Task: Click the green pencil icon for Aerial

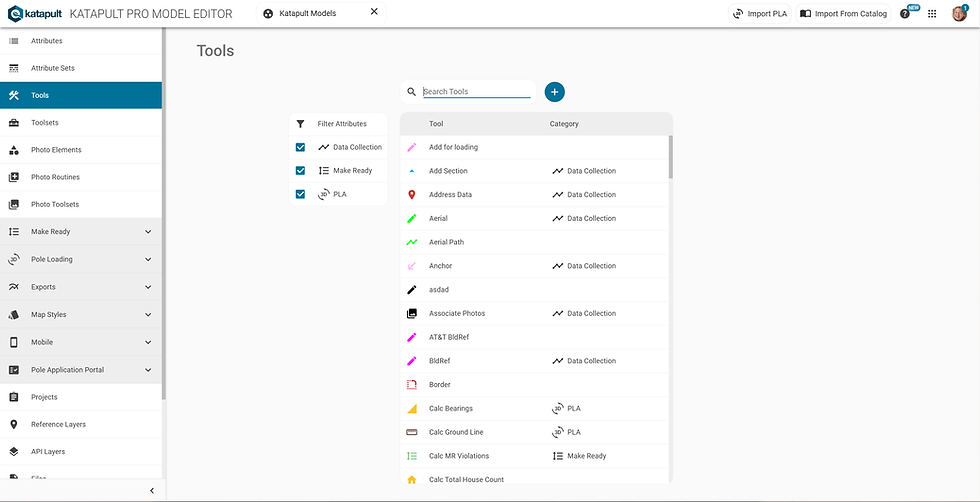Action: pyautogui.click(x=411, y=219)
